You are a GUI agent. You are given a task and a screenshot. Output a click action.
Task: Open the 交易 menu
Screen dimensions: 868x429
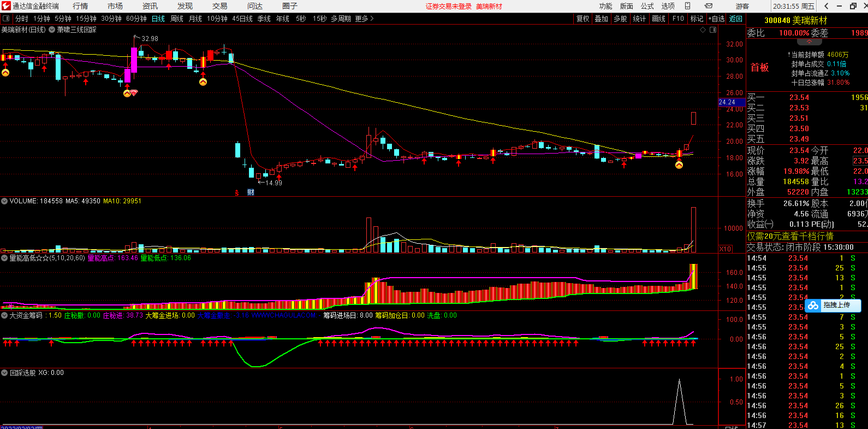[x=220, y=6]
